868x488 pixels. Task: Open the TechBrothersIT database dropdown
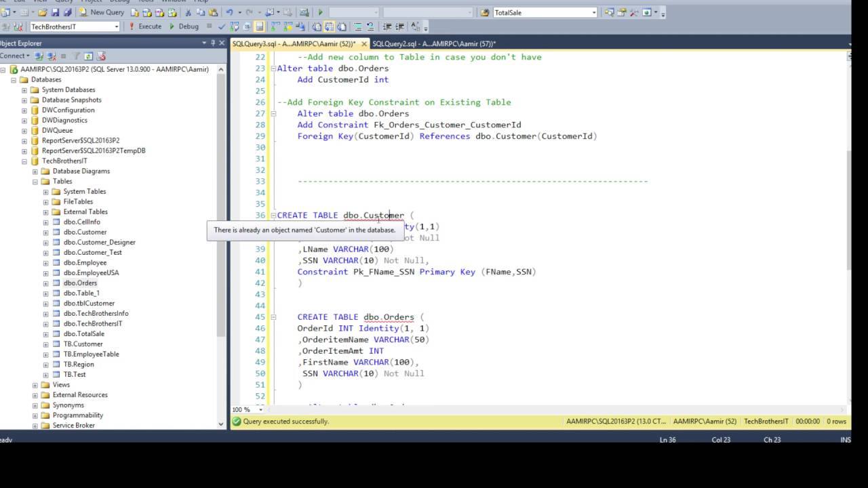(117, 26)
